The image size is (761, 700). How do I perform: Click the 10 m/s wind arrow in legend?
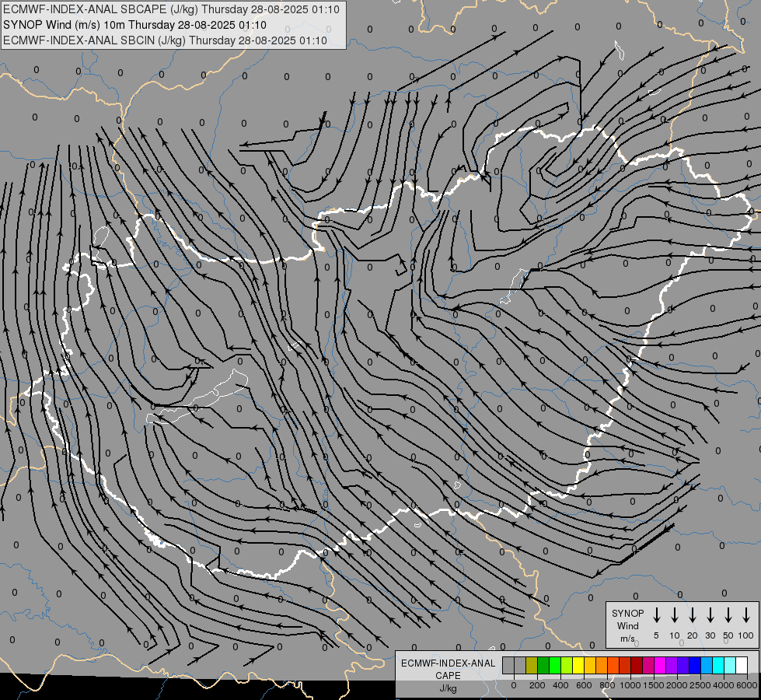(674, 615)
